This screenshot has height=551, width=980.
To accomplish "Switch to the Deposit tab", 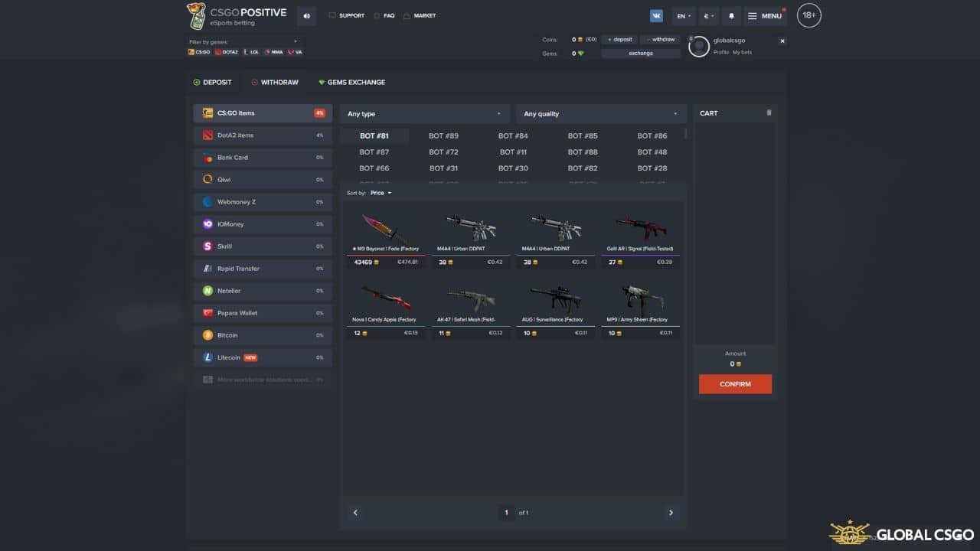I will point(212,82).
